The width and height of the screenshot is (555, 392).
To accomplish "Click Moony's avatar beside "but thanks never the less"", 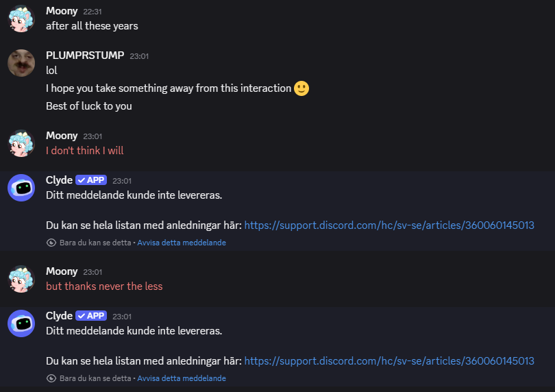I will [21, 279].
